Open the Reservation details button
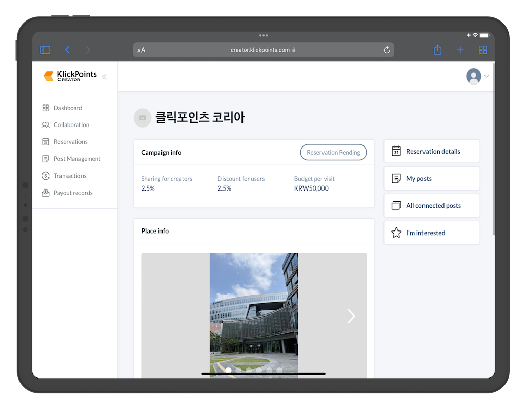 click(x=432, y=151)
